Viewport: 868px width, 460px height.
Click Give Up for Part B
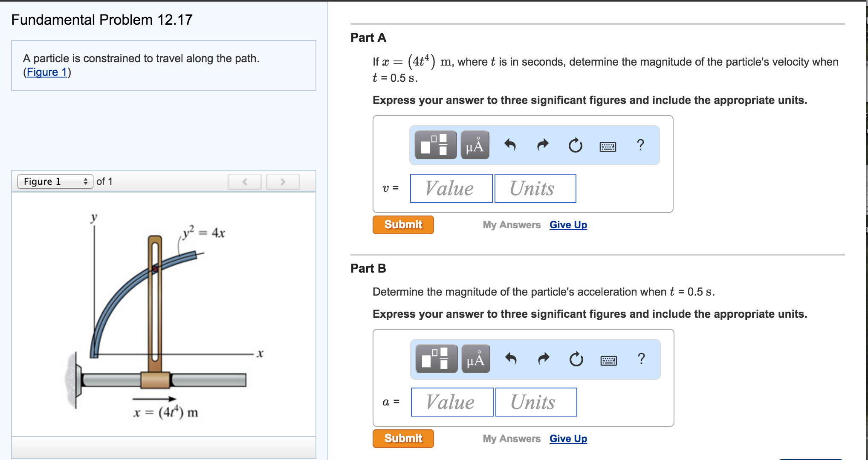tap(568, 438)
